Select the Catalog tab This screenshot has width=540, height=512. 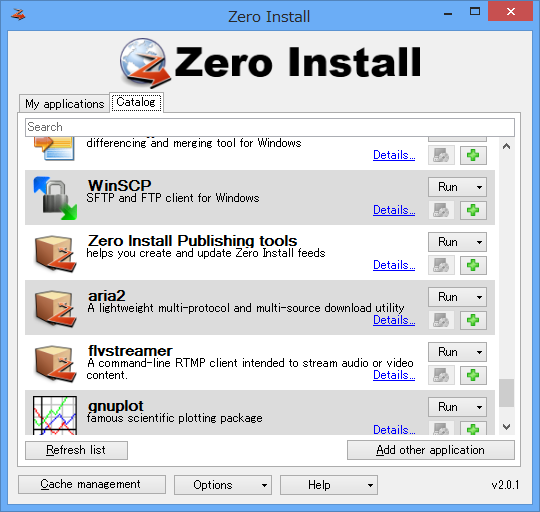pos(136,102)
